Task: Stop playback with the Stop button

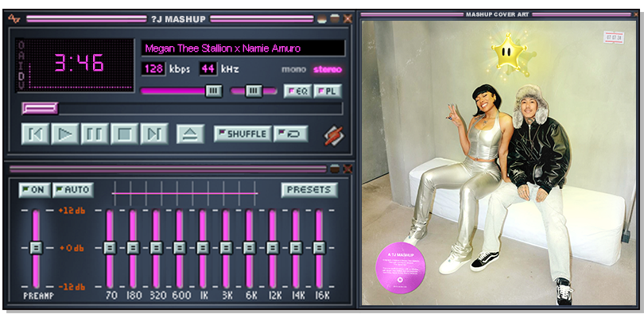Action: point(125,134)
